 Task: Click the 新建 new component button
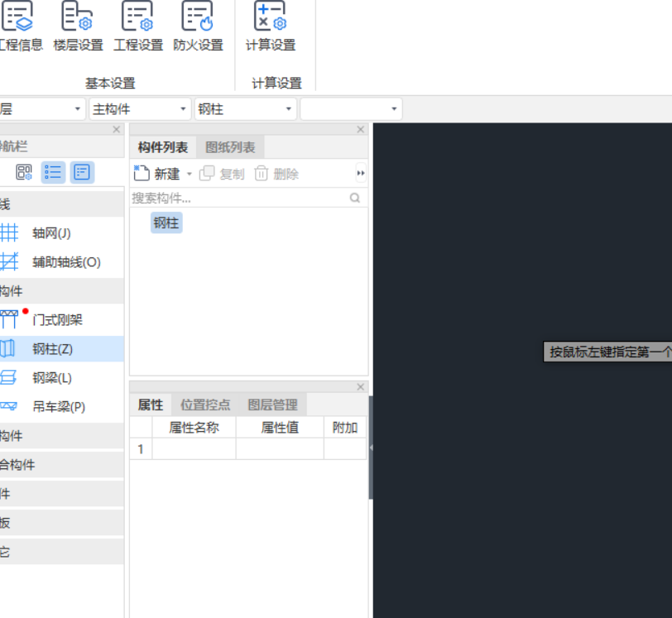coord(156,174)
